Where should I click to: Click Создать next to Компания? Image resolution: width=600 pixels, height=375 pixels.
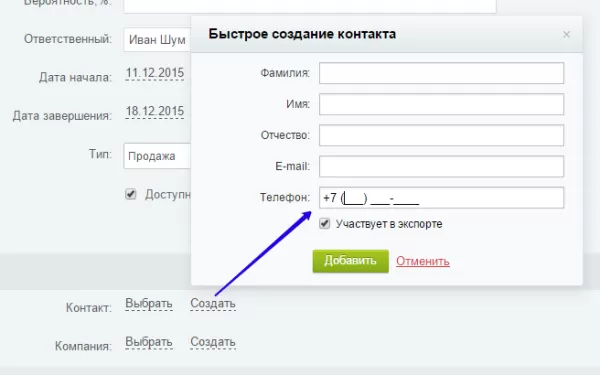213,342
